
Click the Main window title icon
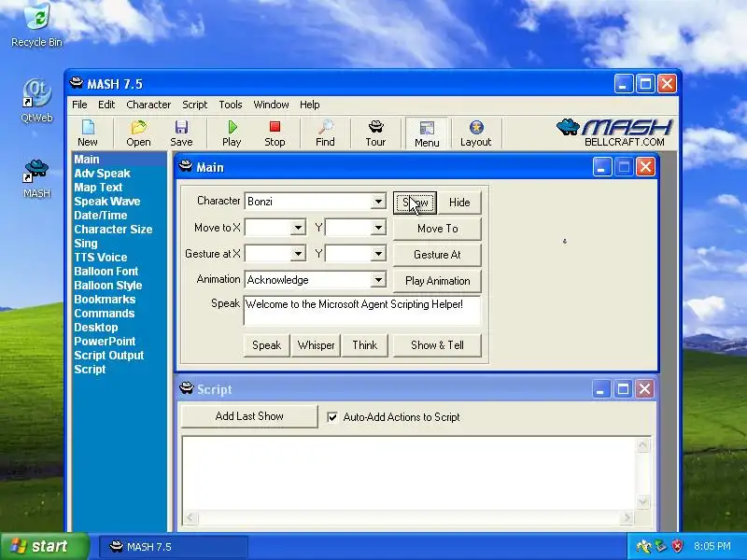coord(185,167)
